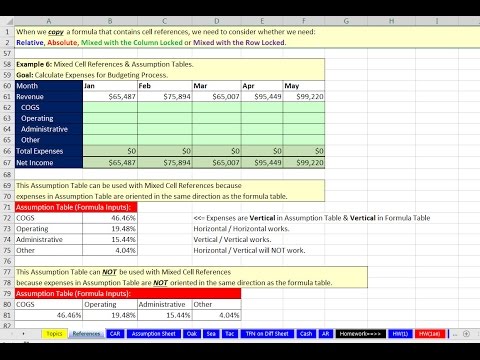
Task: Click the 4.04% Other cell in row 75
Action: tap(110, 250)
